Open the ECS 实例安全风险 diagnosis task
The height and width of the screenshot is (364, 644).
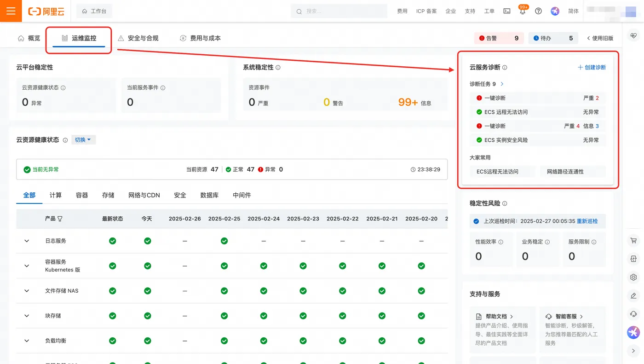point(538,140)
